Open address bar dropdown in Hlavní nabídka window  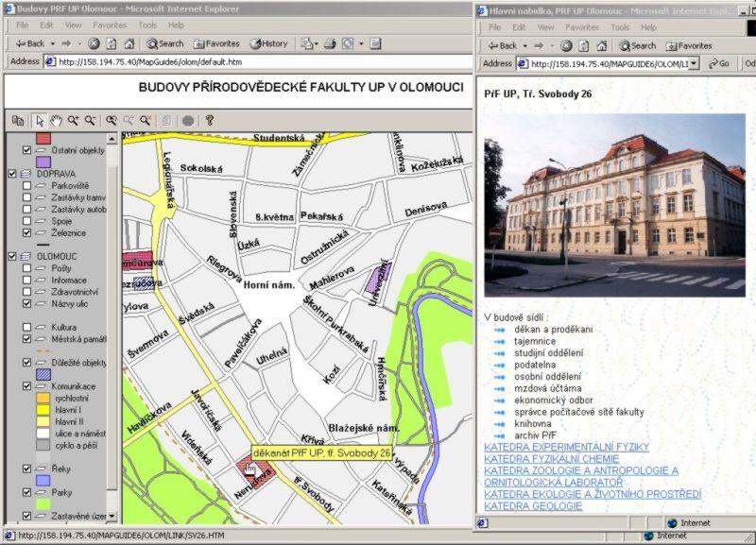(694, 63)
